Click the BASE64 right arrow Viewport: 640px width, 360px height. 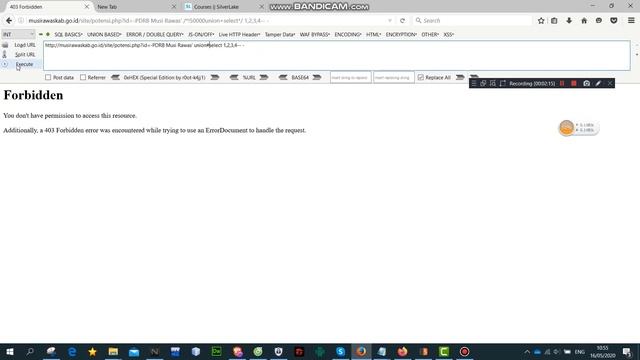[317, 77]
